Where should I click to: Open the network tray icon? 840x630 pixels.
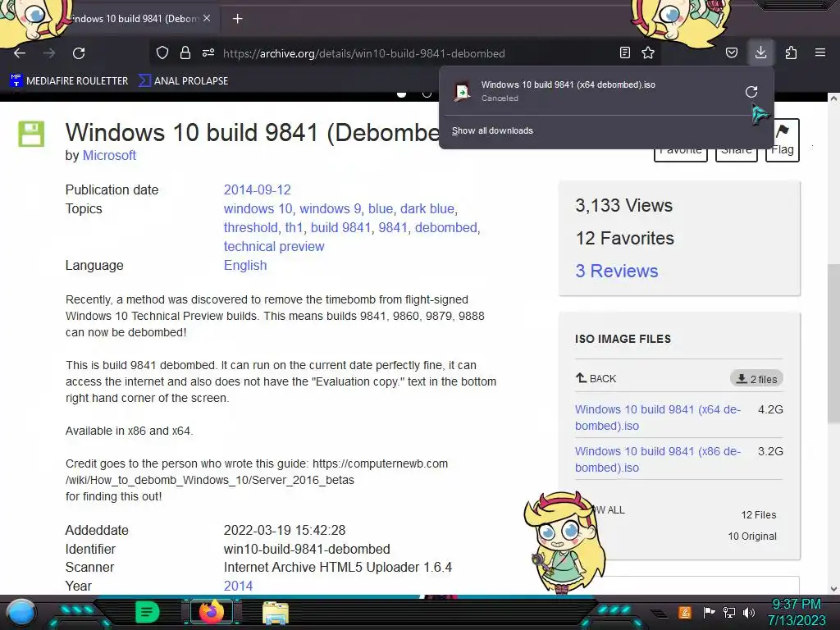(x=729, y=612)
